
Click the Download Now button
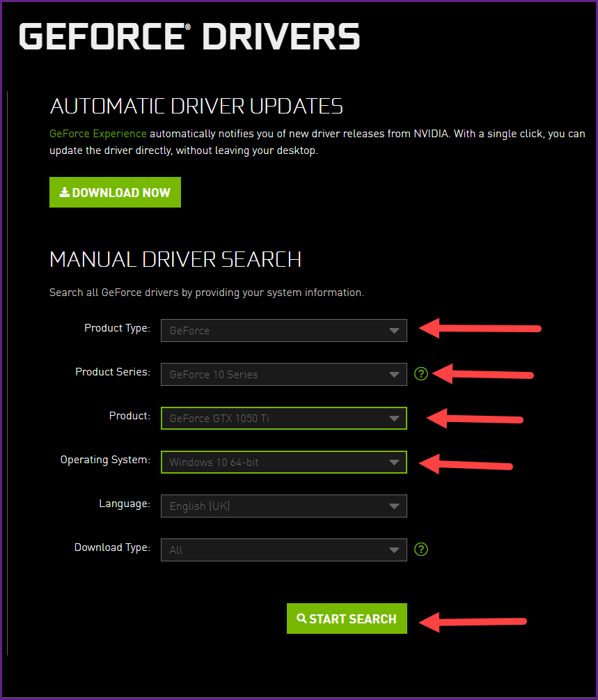115,192
